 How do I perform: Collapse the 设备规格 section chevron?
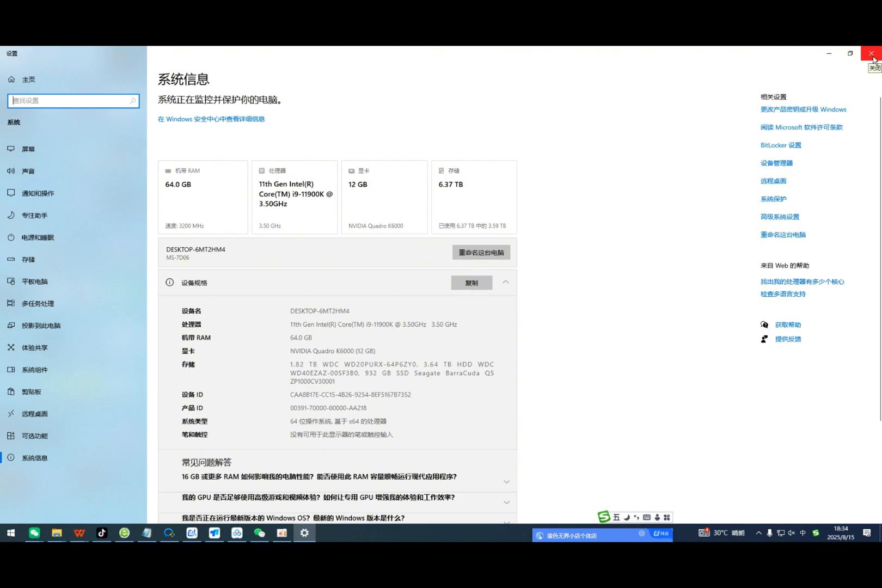(x=506, y=282)
